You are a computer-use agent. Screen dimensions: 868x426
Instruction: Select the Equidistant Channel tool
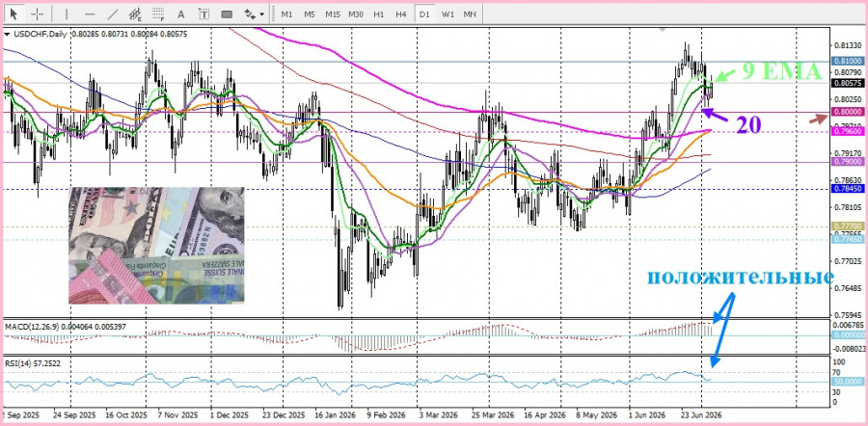pos(135,13)
